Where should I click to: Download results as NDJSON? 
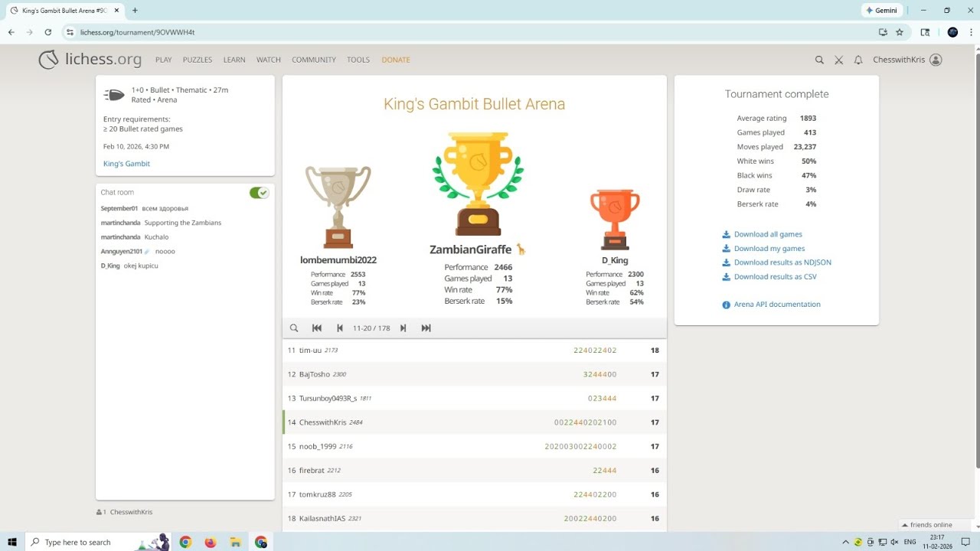pyautogui.click(x=782, y=262)
